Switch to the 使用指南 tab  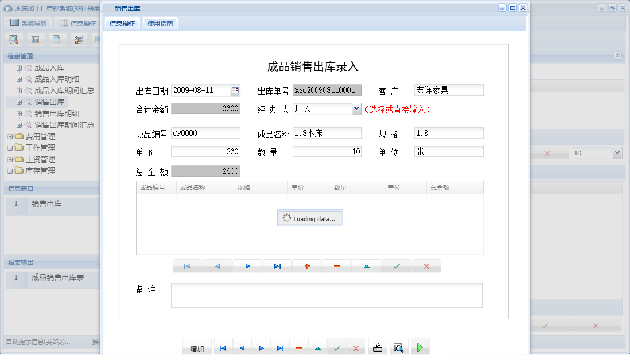[x=161, y=24]
